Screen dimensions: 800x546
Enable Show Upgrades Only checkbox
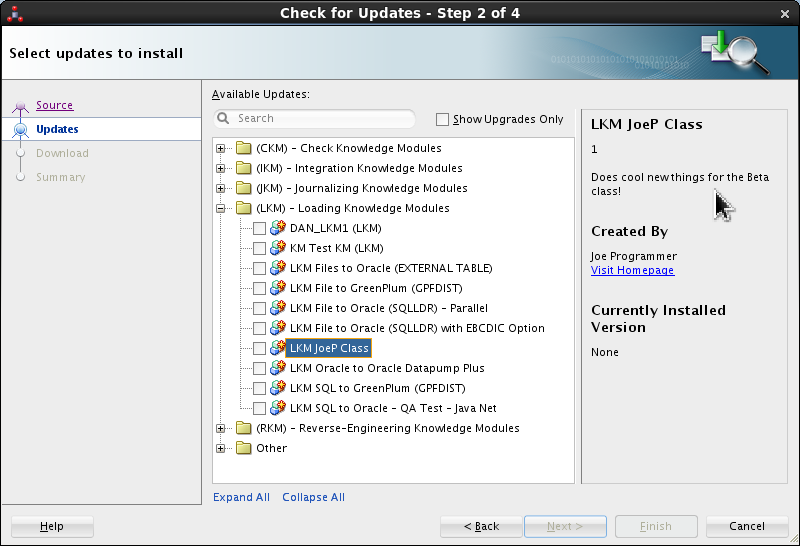442,119
